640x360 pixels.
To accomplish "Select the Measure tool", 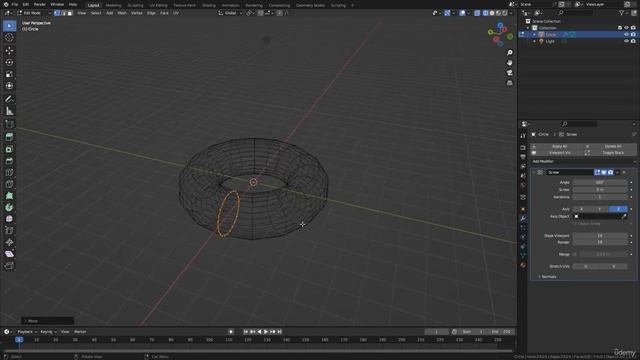I will [9, 111].
